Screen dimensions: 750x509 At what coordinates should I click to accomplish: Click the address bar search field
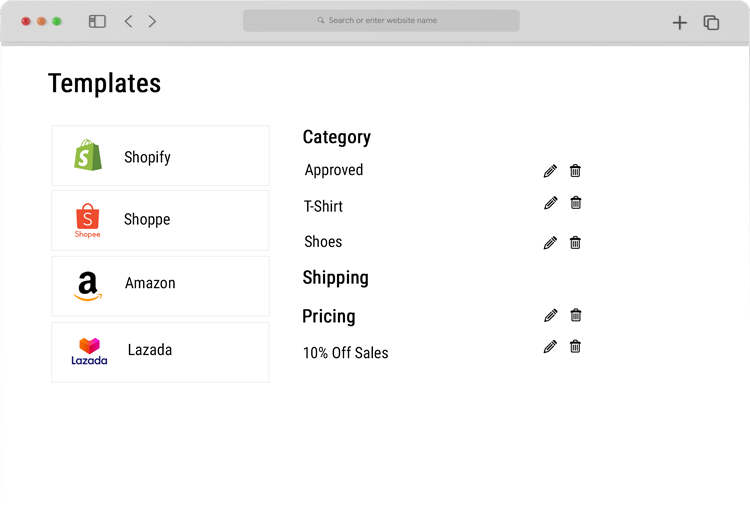tap(381, 21)
